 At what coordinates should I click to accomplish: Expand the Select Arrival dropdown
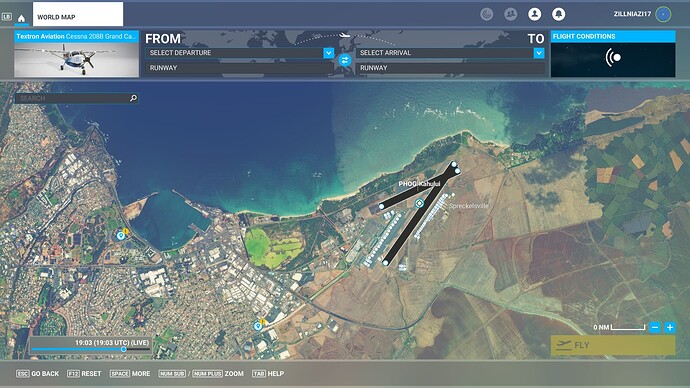click(539, 53)
